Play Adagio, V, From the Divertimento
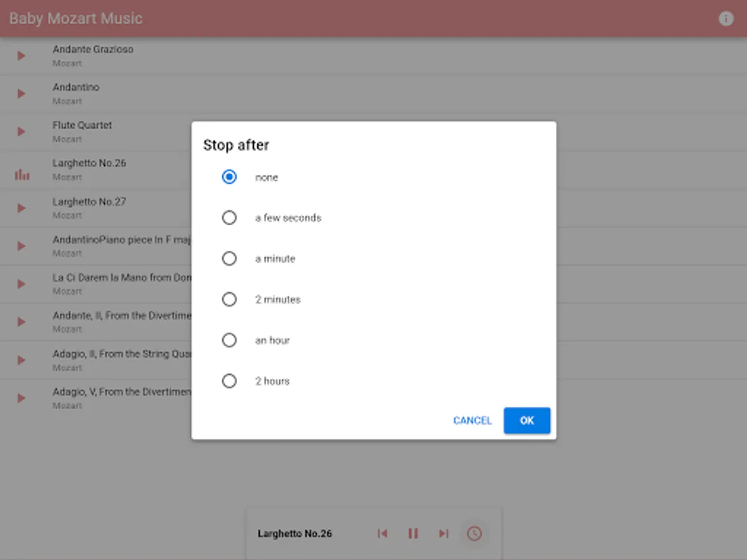The width and height of the screenshot is (747, 560). (21, 398)
